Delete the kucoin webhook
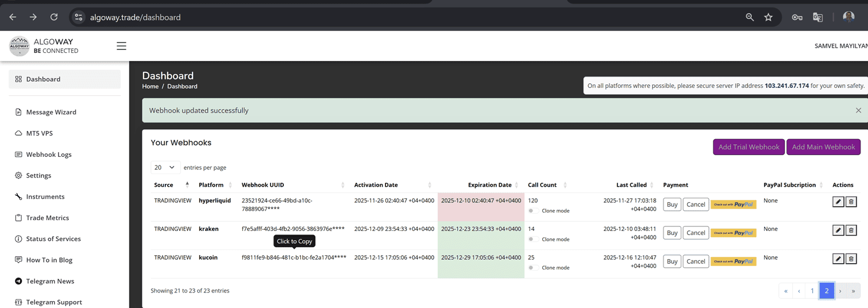This screenshot has height=308, width=868. [x=851, y=259]
